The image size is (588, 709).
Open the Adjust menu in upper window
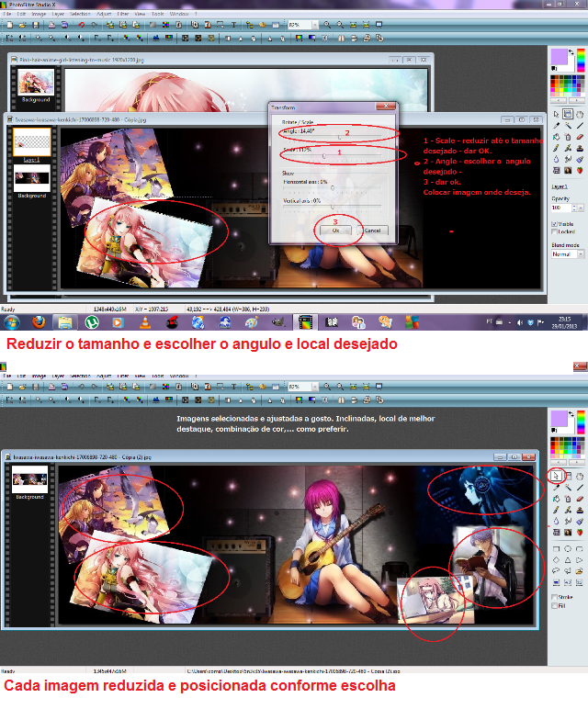(x=104, y=14)
